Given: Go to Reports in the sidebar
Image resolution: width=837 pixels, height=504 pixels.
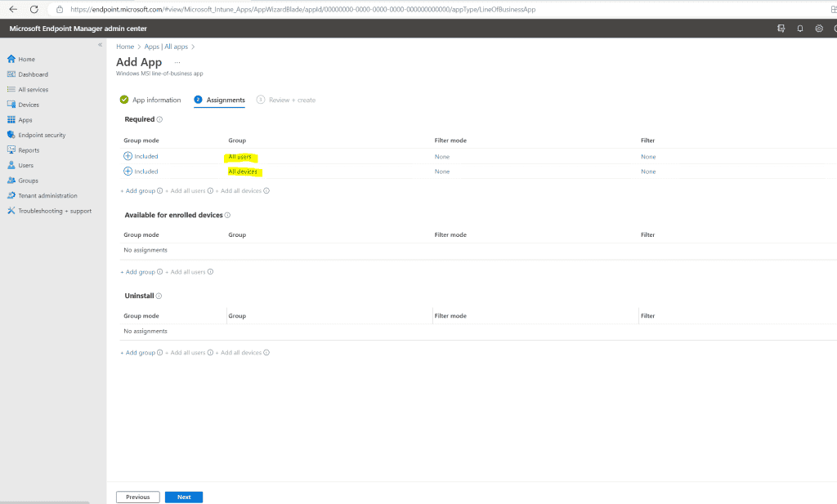Looking at the screenshot, I should point(29,149).
